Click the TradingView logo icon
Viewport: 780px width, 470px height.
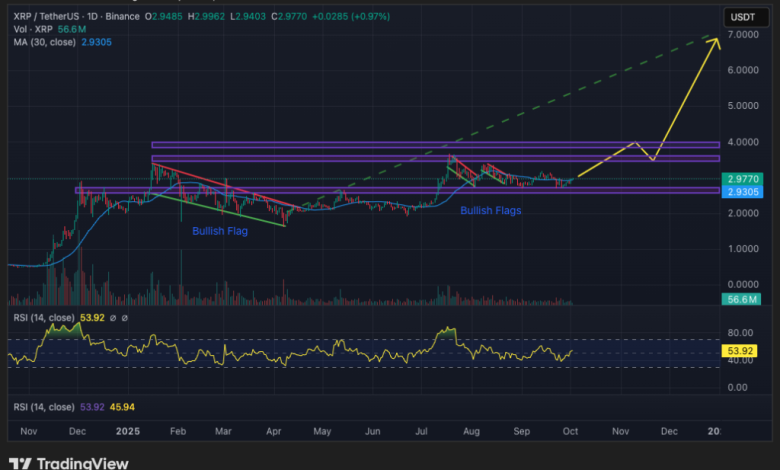click(21, 463)
